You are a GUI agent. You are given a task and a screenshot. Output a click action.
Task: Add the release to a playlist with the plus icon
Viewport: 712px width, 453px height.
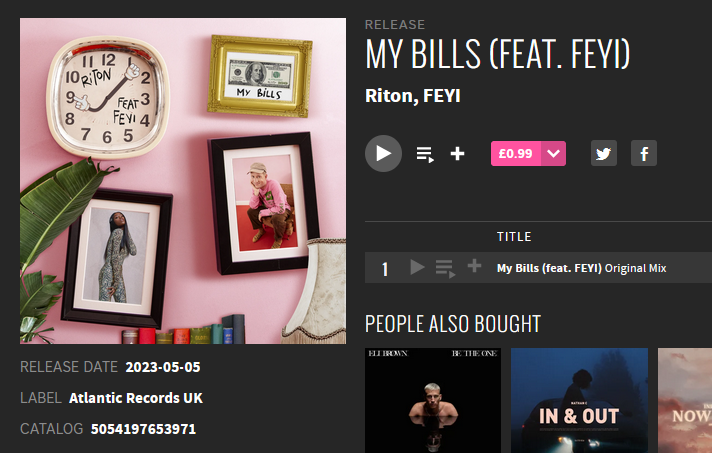pyautogui.click(x=457, y=154)
